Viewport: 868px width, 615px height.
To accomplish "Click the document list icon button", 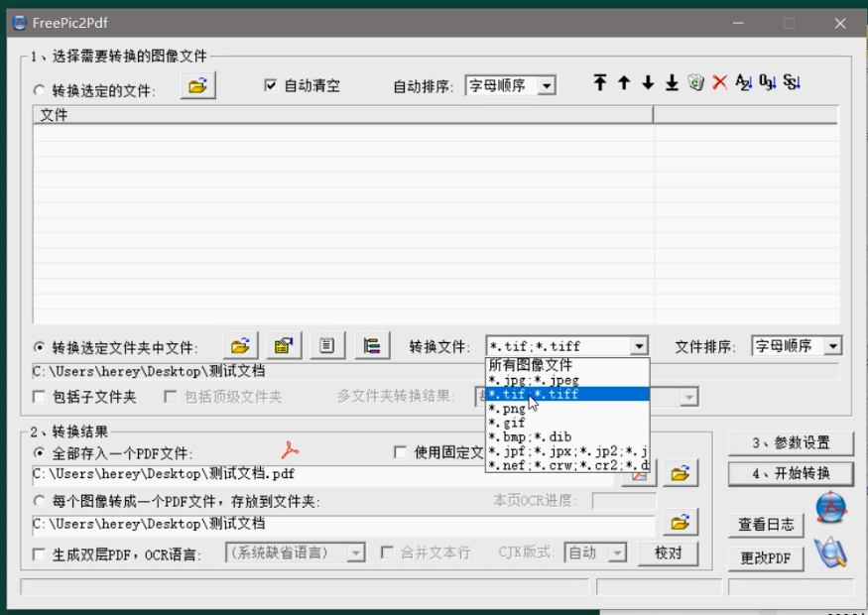I will tap(327, 346).
